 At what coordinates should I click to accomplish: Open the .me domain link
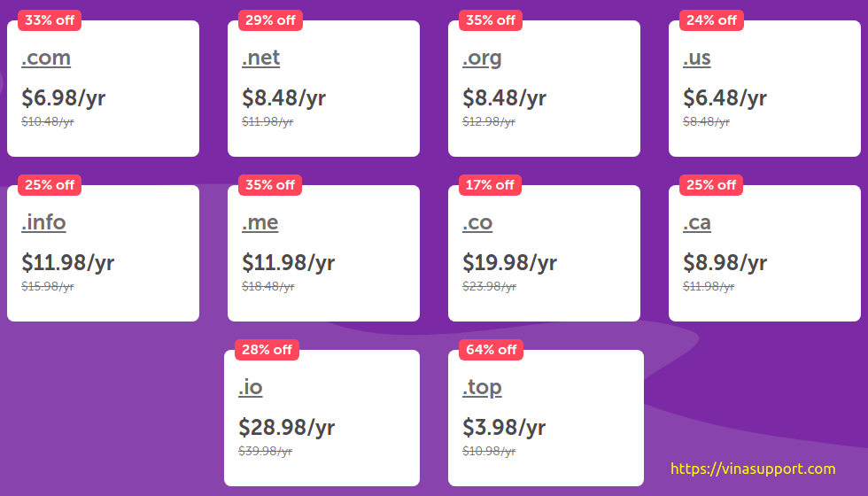coord(260,222)
